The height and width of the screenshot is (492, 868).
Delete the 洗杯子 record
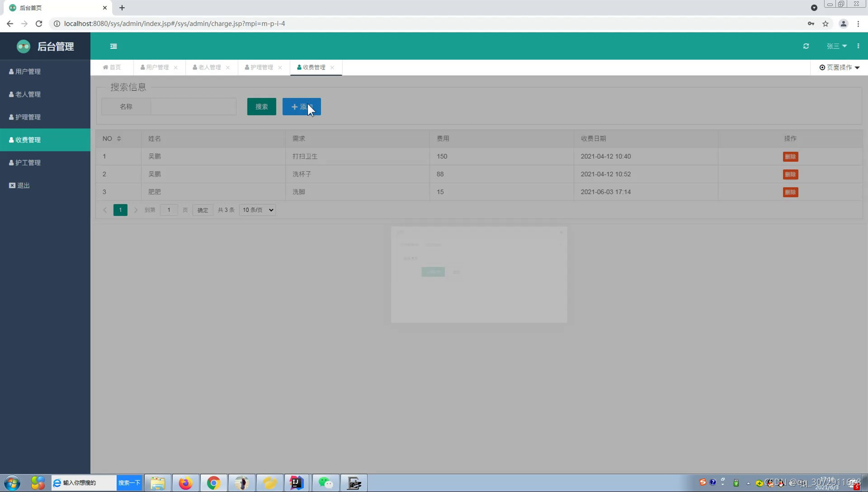tap(790, 174)
